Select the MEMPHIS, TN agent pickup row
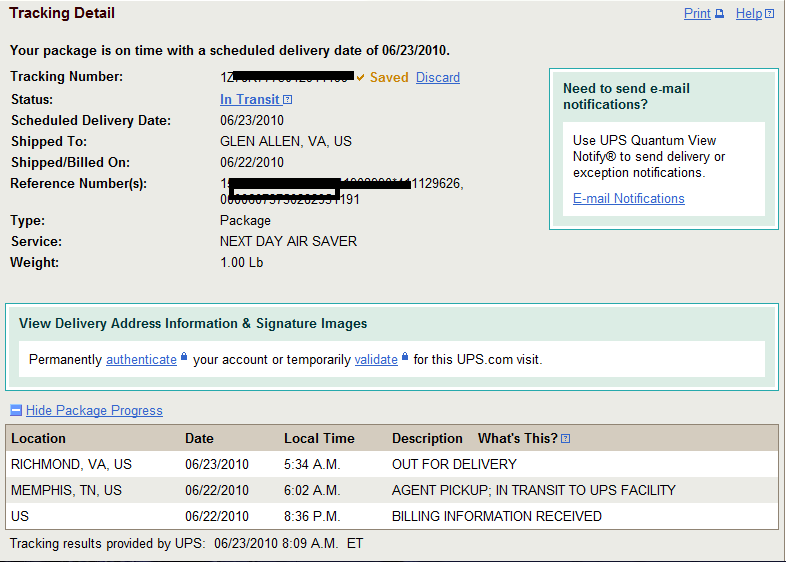 (391, 490)
